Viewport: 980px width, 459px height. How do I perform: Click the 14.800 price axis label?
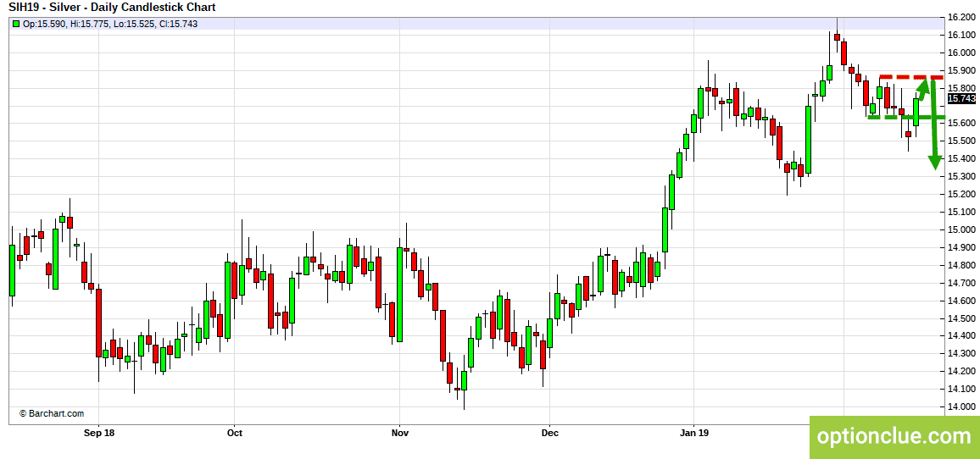[x=962, y=265]
